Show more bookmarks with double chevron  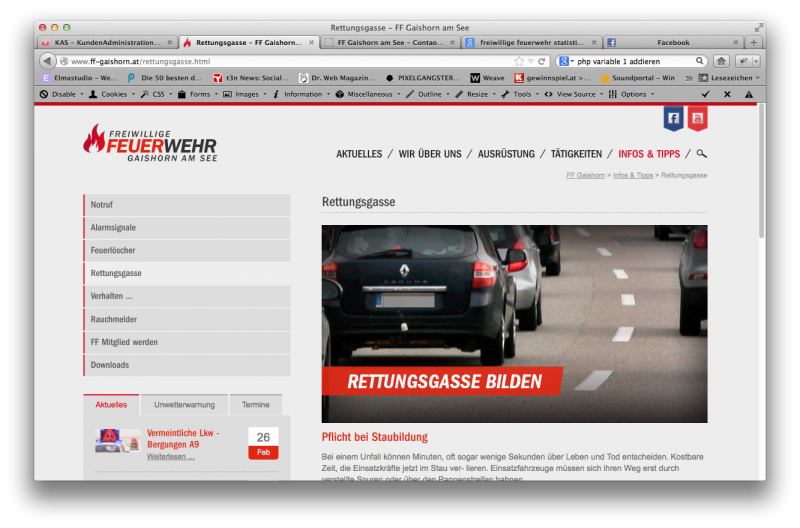click(x=689, y=78)
